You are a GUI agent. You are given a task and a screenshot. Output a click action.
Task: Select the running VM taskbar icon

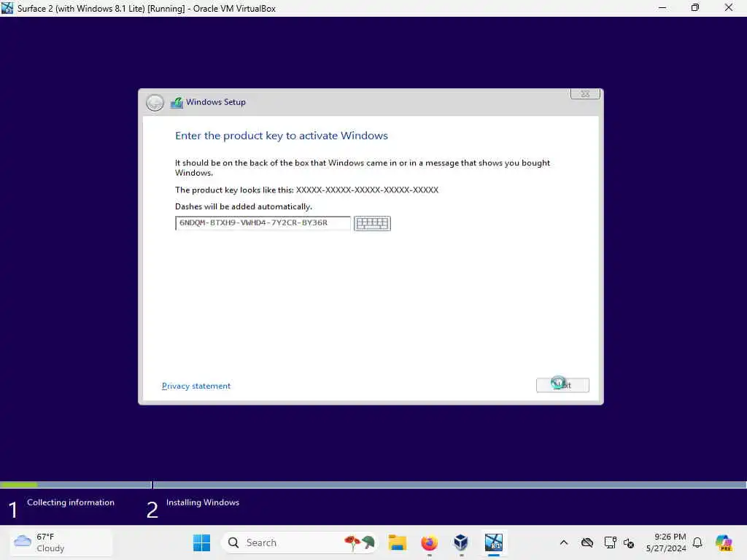point(494,542)
